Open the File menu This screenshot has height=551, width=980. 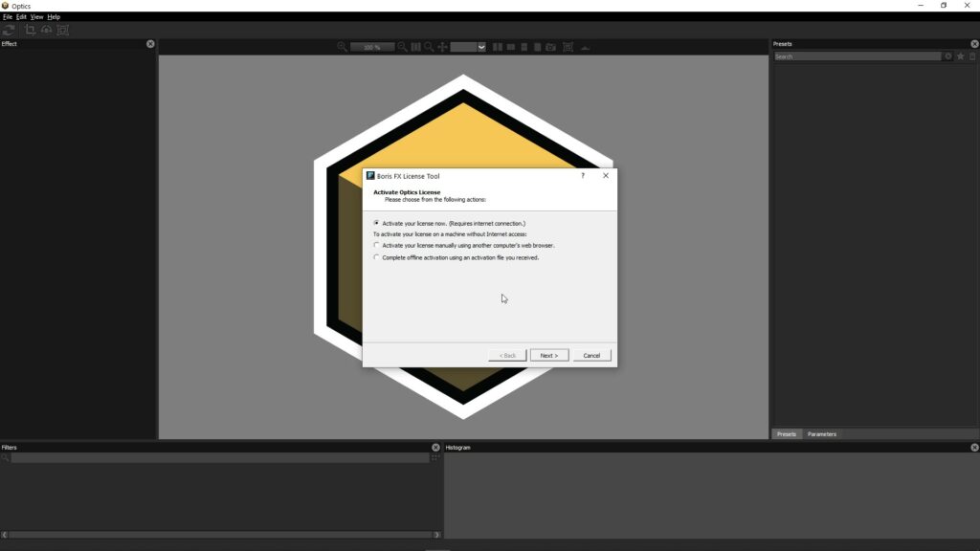tap(8, 17)
